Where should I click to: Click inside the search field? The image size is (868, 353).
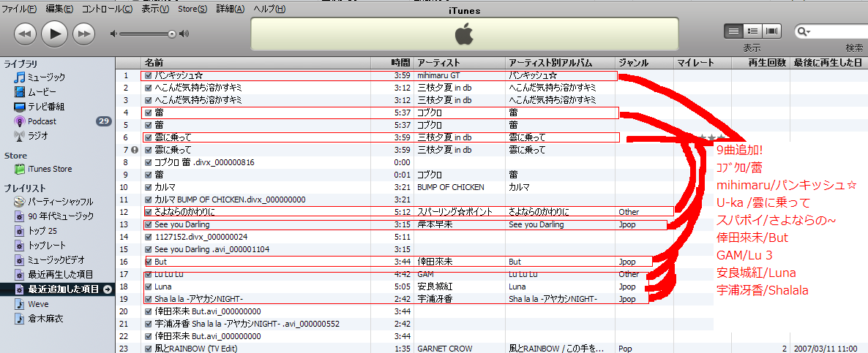pyautogui.click(x=839, y=31)
